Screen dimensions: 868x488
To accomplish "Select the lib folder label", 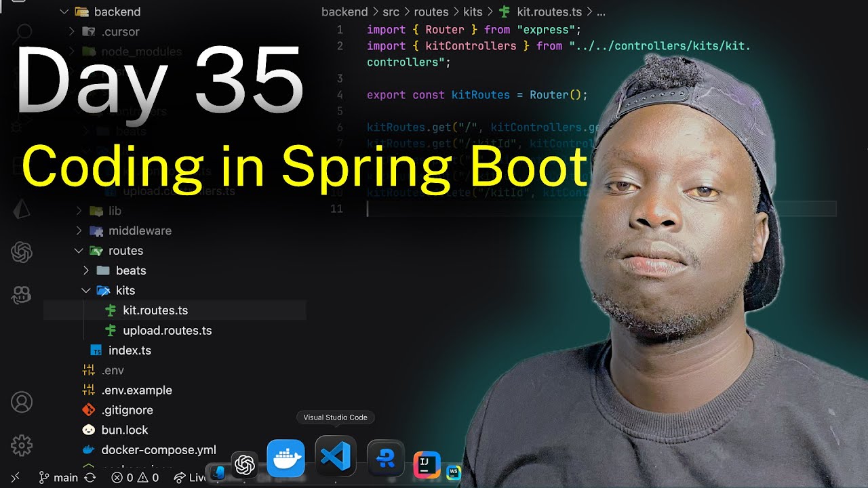I will (115, 211).
